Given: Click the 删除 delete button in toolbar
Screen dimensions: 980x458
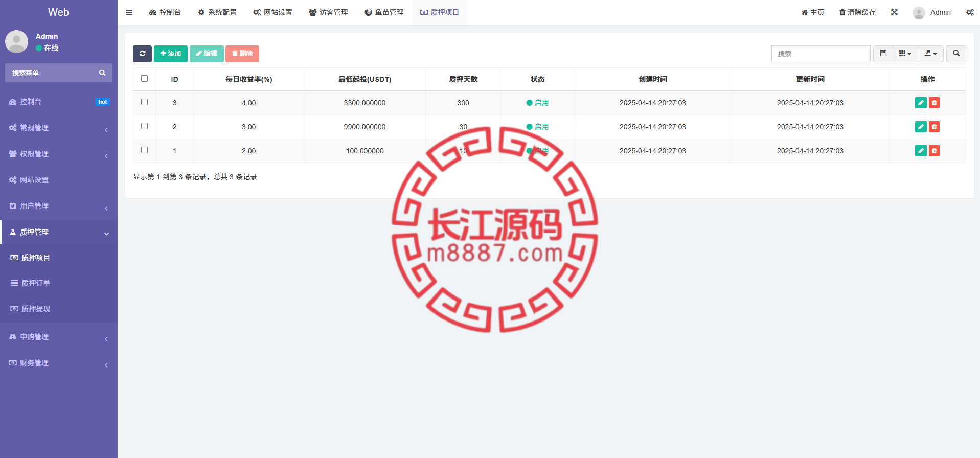Looking at the screenshot, I should (242, 54).
